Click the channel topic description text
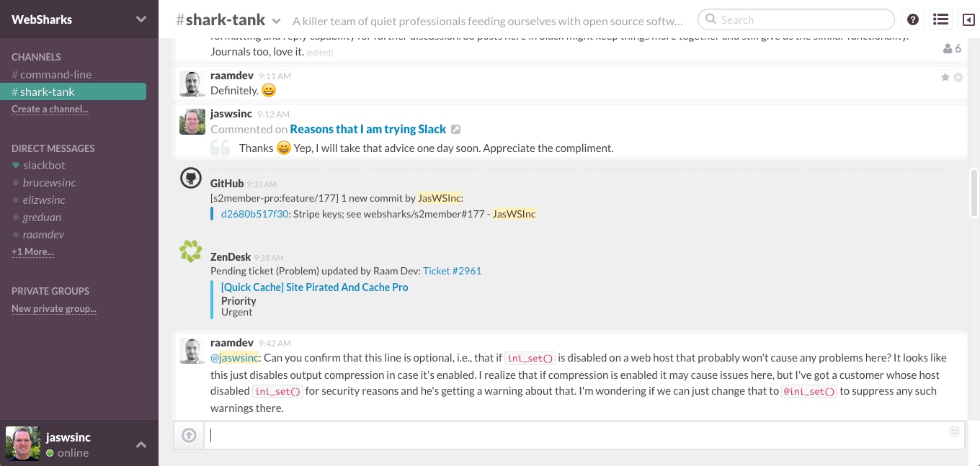 (487, 21)
